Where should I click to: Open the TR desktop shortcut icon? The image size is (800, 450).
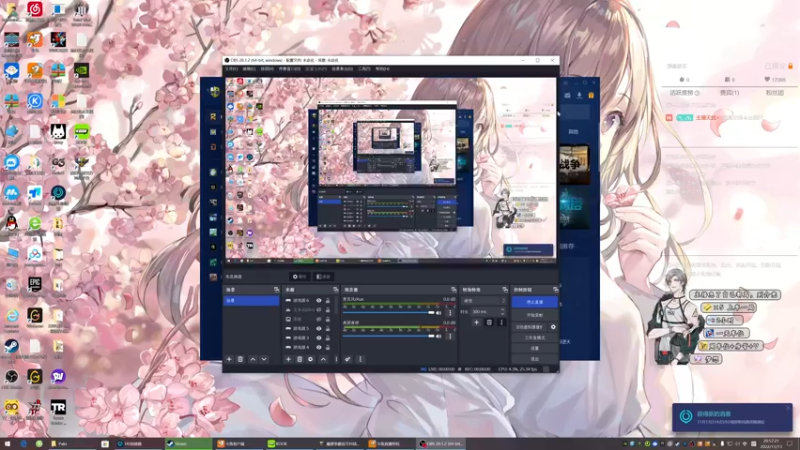coord(58,408)
